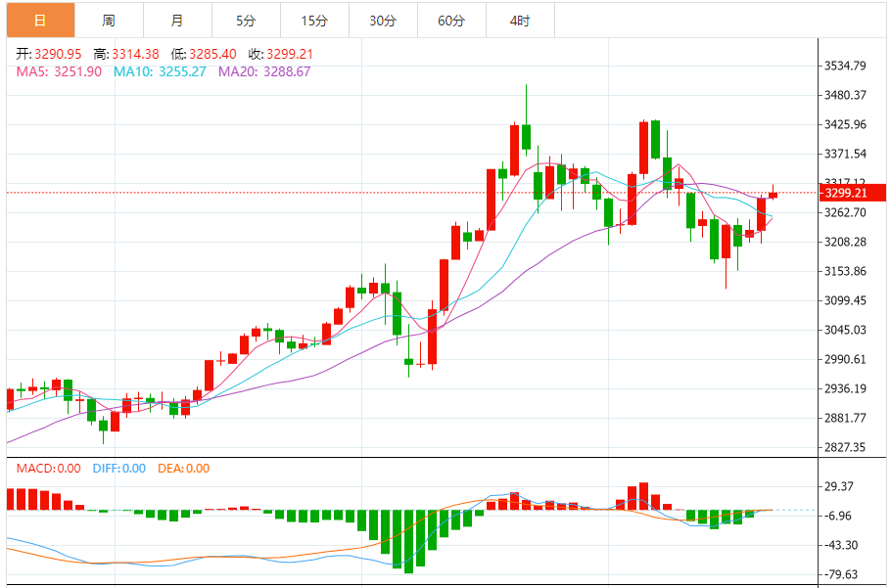Click the MA20: 3288.67 indicator label
891x588 pixels.
coord(264,71)
